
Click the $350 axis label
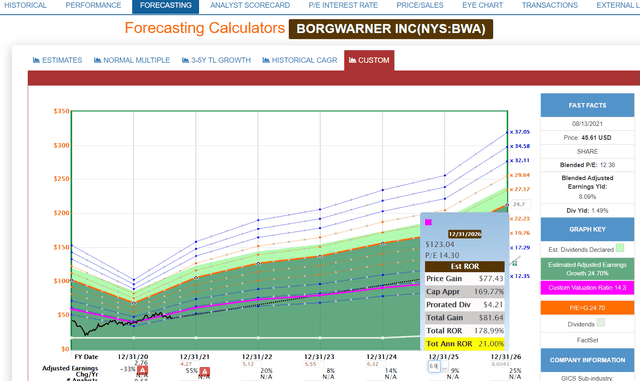coord(61,111)
